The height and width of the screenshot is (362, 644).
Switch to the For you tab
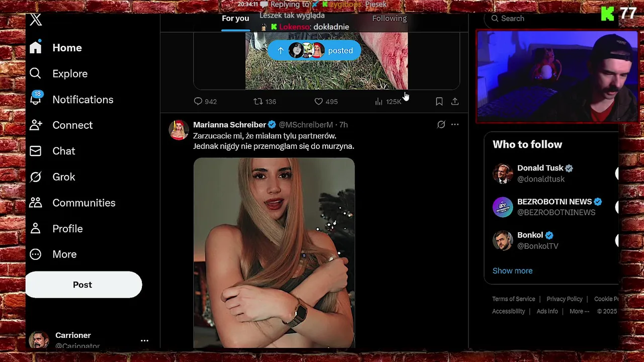pyautogui.click(x=235, y=19)
